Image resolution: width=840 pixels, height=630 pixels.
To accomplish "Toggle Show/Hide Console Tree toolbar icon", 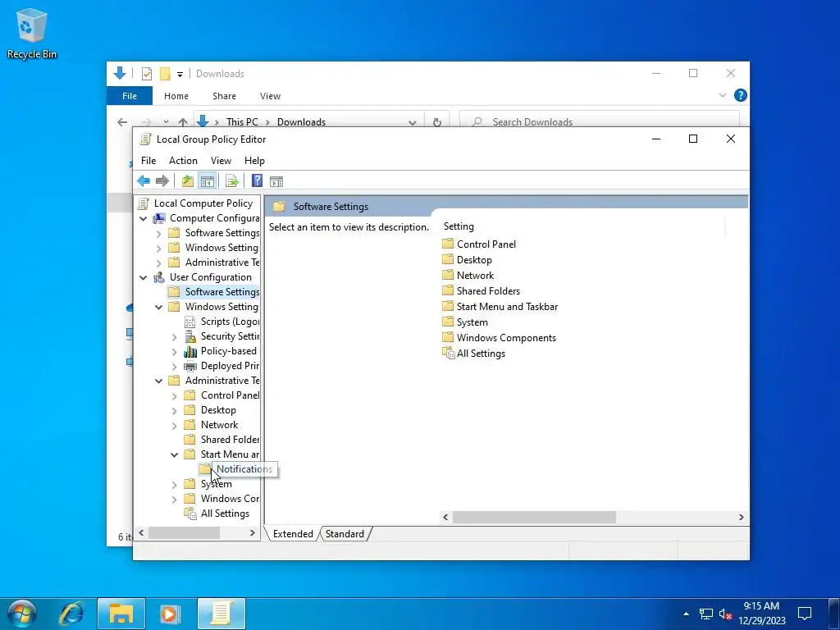I will coord(208,181).
